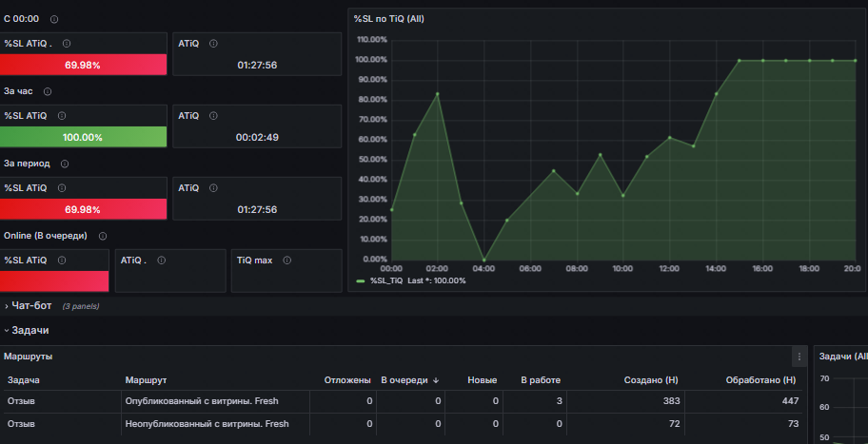Click cell Опубликованный с витрины. Fresh

[x=202, y=401]
